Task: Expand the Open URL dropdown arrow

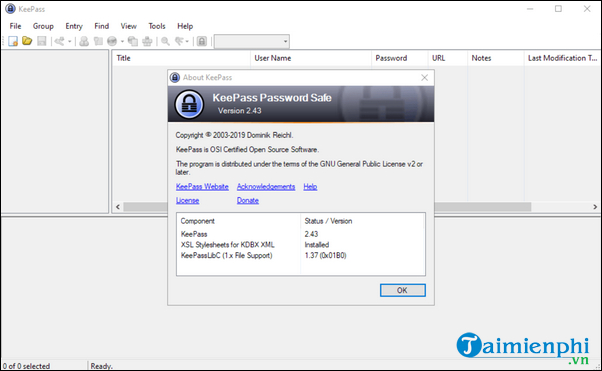Action: [x=122, y=41]
